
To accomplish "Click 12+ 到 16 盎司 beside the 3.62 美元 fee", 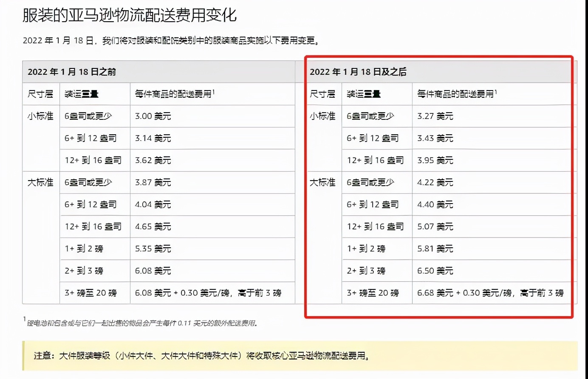I will click(93, 160).
